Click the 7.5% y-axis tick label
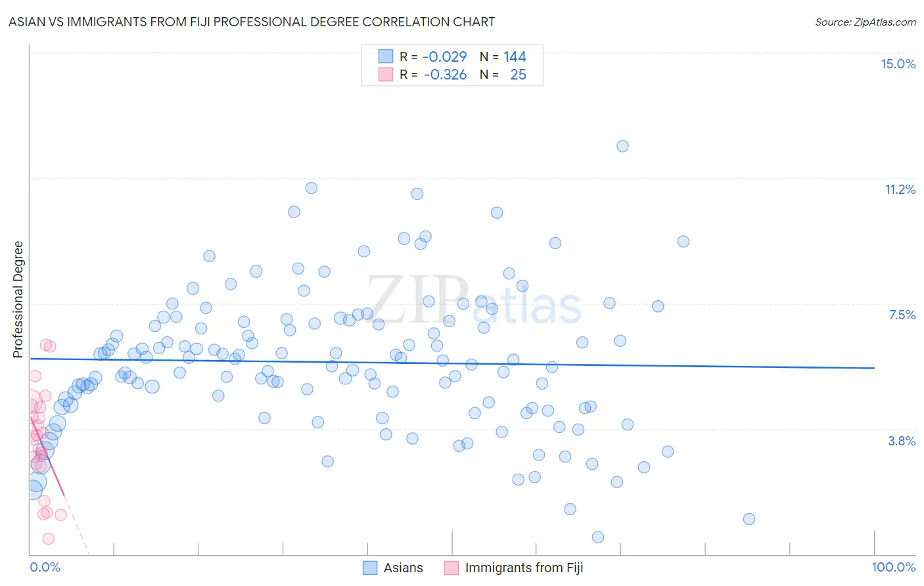The width and height of the screenshot is (924, 586). point(902,315)
